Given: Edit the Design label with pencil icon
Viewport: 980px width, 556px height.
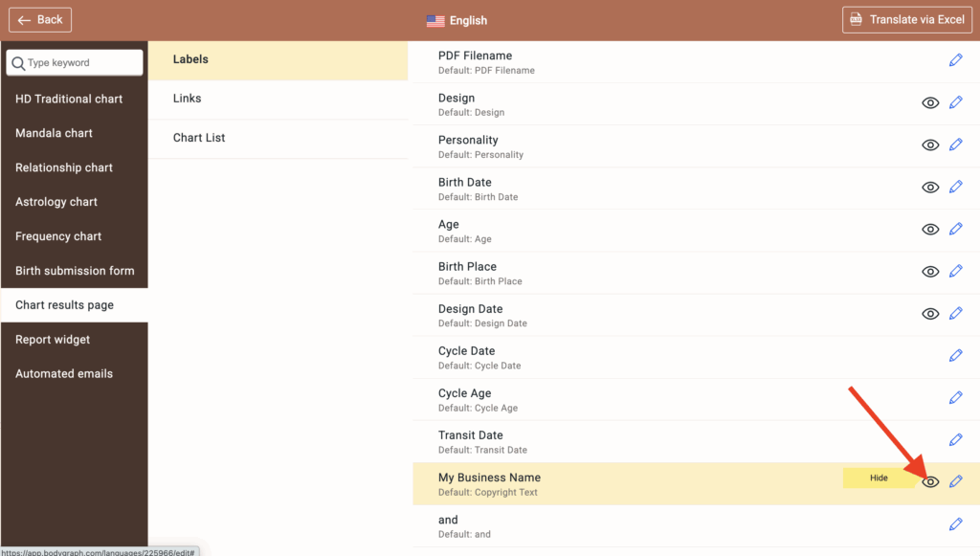Looking at the screenshot, I should point(955,102).
